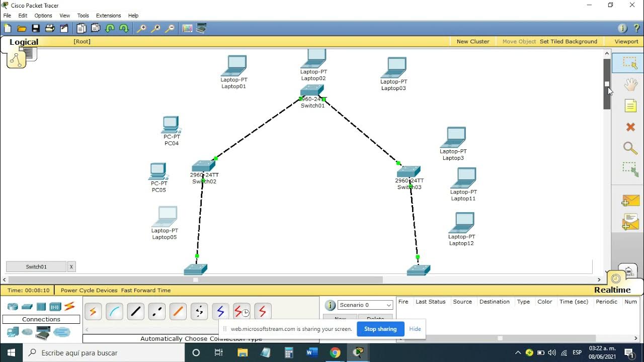Close the Switch01 tab with X
Viewport: 644px width, 362px height.
pyautogui.click(x=71, y=266)
